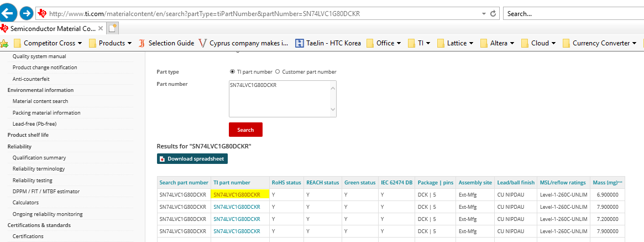This screenshot has width=644, height=242.
Task: Click the Search part number column header
Action: click(x=184, y=183)
